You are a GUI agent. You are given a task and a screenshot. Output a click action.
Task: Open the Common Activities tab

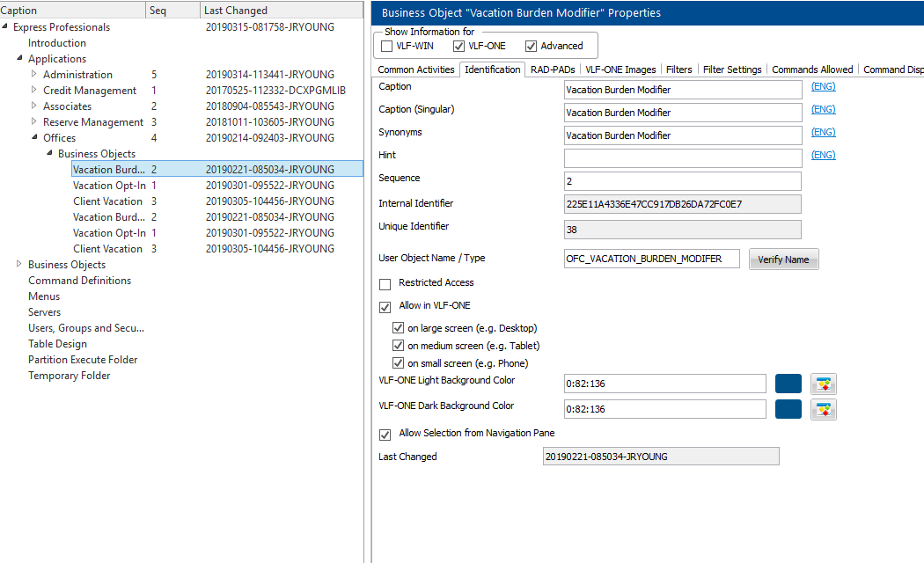tap(416, 69)
